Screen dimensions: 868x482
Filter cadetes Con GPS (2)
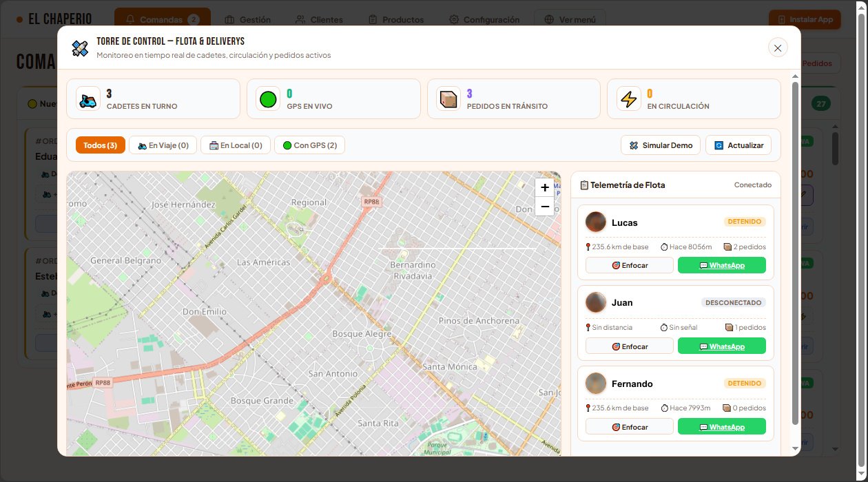tap(310, 145)
